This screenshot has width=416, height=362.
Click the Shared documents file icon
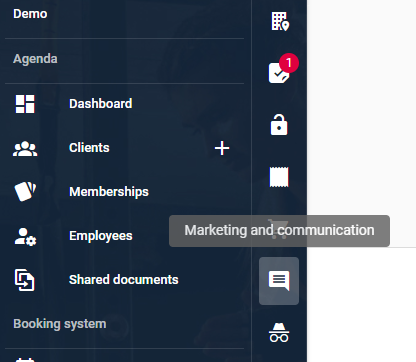pyautogui.click(x=25, y=280)
